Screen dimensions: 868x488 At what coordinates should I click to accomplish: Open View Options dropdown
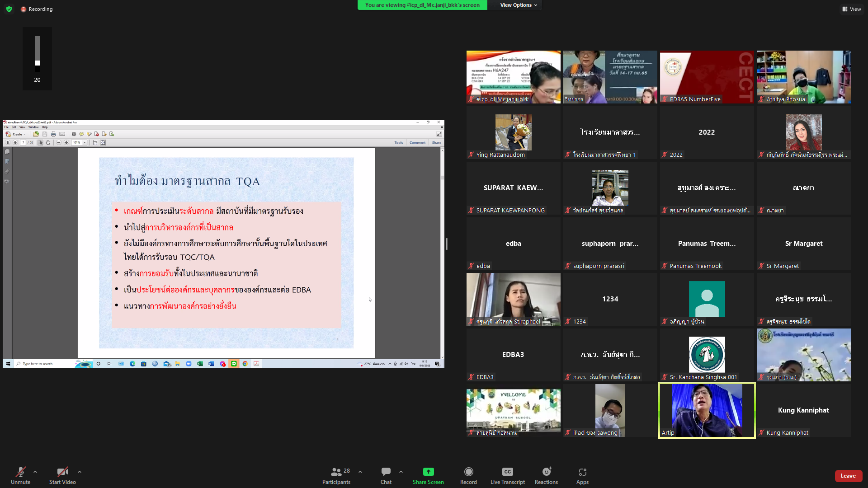click(519, 5)
